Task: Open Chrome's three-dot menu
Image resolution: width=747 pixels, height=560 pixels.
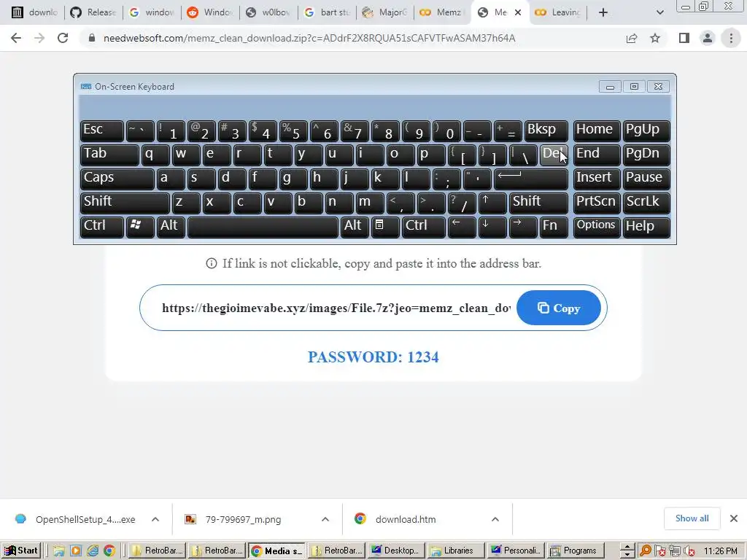Action: (x=731, y=38)
